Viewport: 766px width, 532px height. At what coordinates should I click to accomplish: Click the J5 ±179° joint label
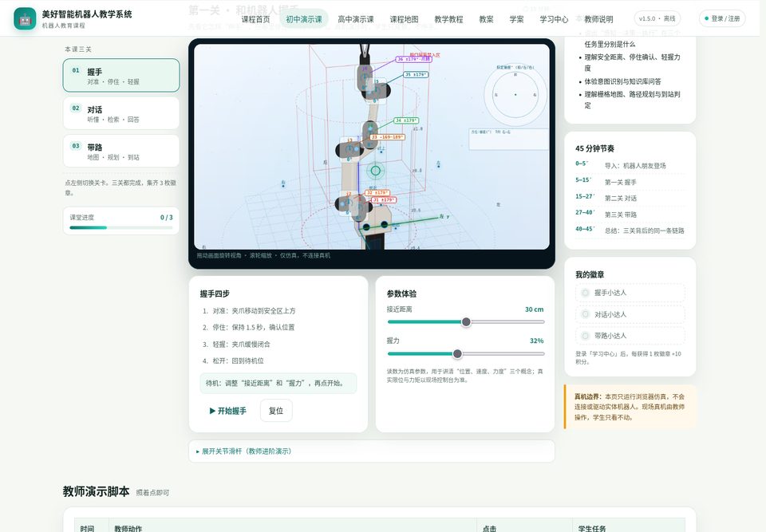tap(416, 75)
